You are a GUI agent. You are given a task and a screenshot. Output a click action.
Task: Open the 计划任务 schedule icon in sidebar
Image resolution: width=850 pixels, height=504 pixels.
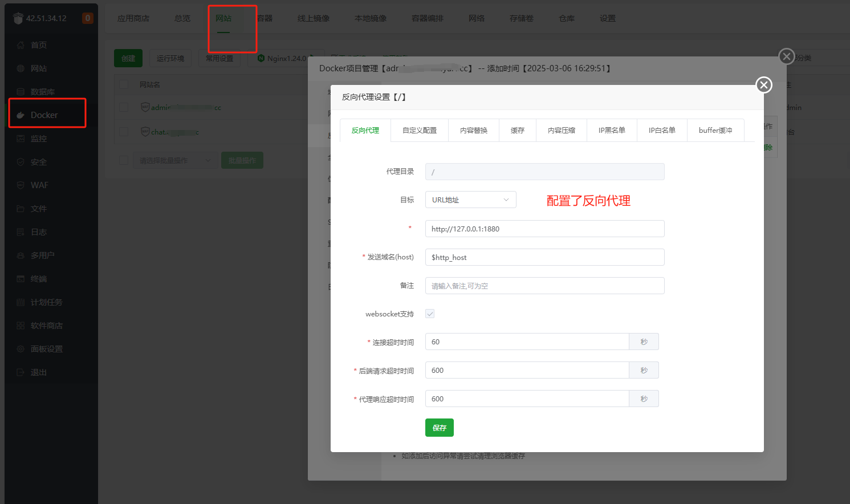(21, 302)
